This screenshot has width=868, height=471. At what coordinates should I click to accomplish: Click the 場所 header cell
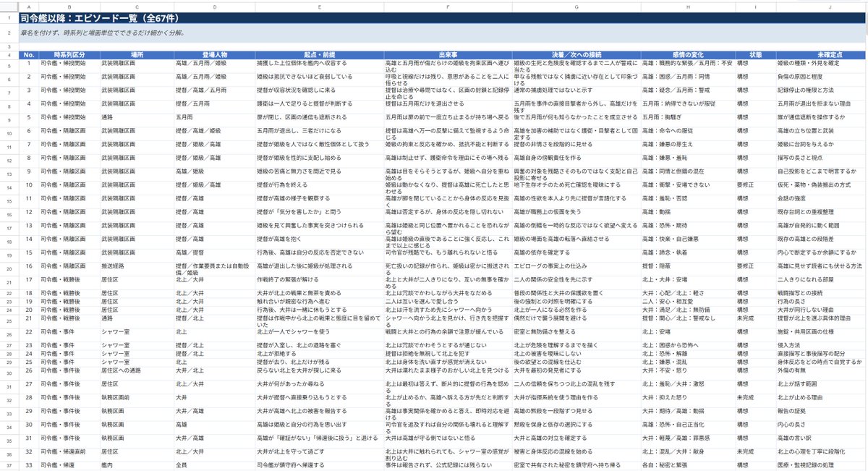coord(137,55)
